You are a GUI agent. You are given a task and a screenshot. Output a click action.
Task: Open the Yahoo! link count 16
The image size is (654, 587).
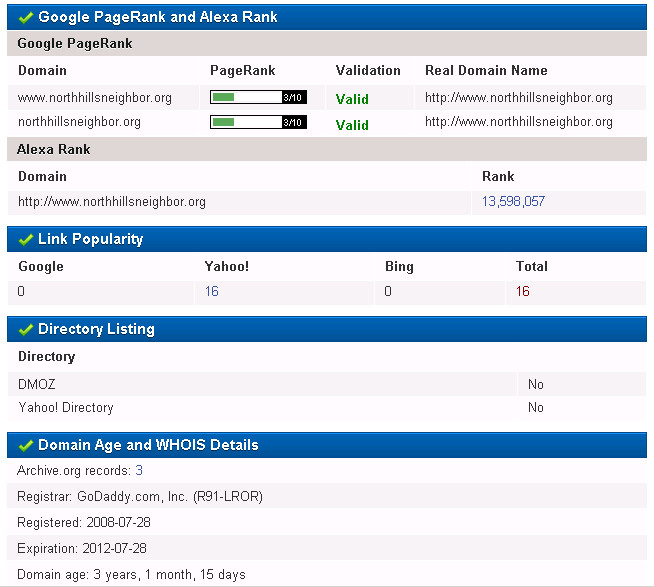tap(211, 291)
